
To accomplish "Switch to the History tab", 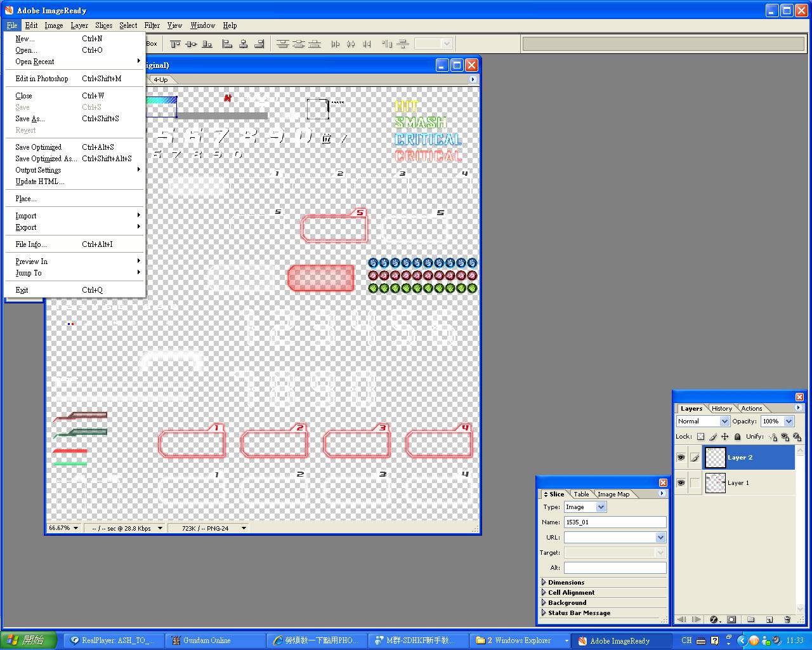I will pyautogui.click(x=721, y=409).
